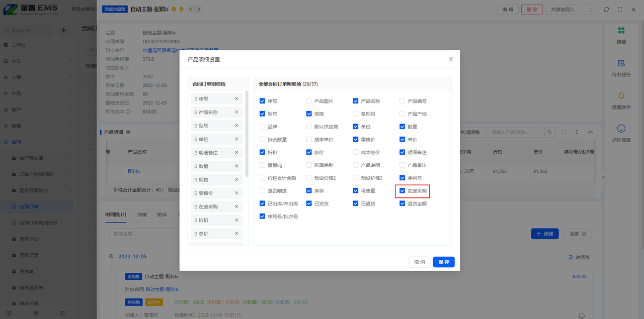Remove 型号 from the selected items list
644x319 pixels.
pyautogui.click(x=236, y=126)
